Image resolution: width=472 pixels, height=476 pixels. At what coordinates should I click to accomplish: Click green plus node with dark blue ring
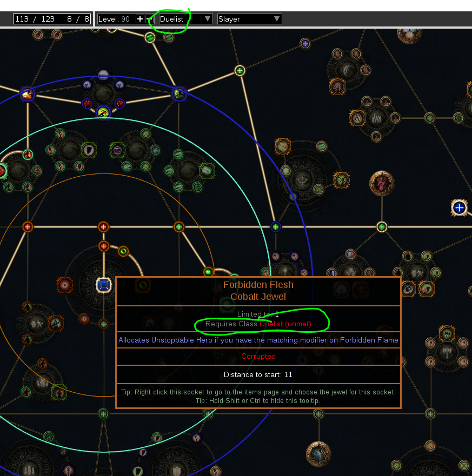276,227
